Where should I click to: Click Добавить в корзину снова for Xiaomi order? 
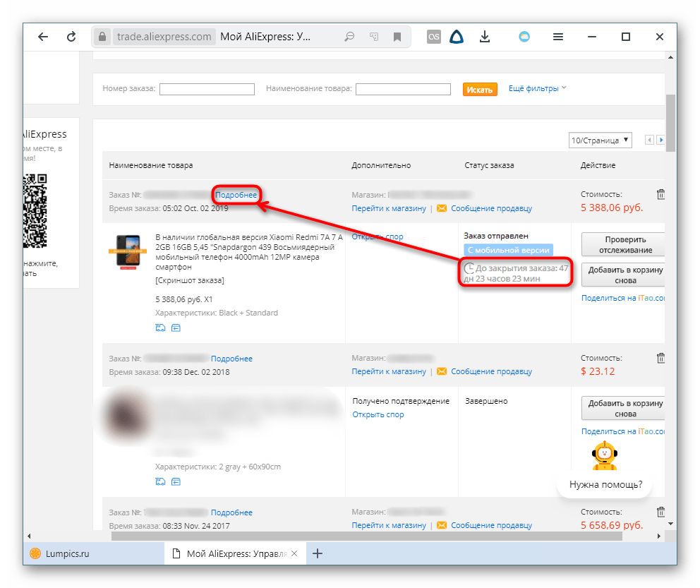tap(623, 275)
